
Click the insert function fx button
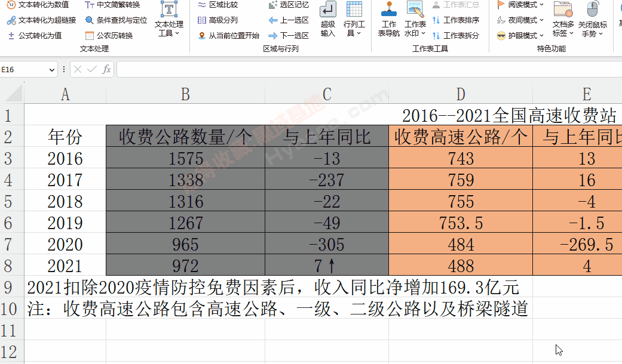[106, 70]
